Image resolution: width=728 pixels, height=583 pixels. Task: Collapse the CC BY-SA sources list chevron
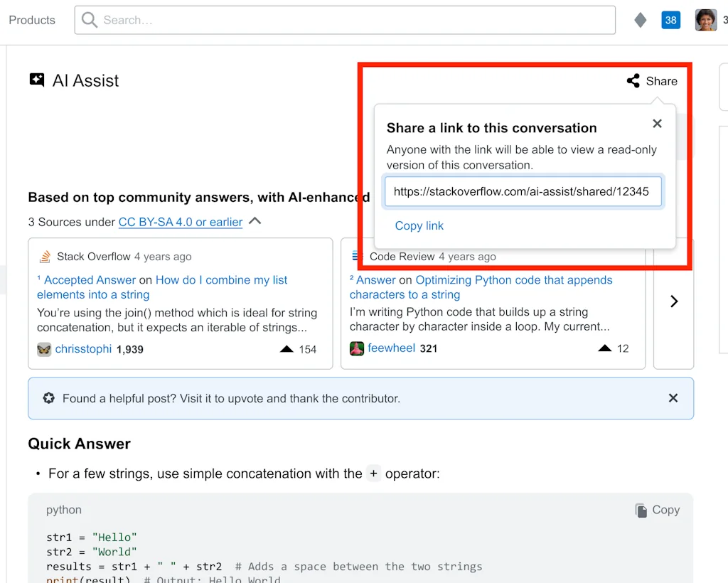pyautogui.click(x=255, y=221)
